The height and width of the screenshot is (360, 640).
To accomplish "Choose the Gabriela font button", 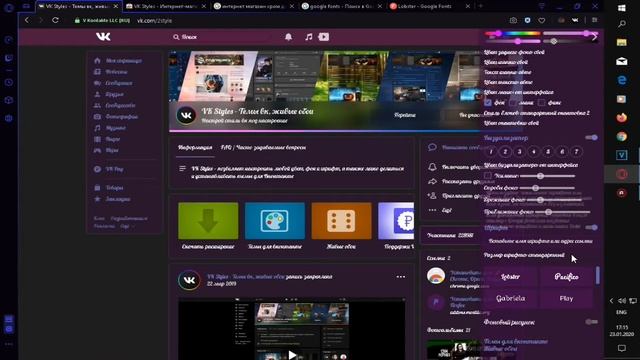I will [511, 298].
